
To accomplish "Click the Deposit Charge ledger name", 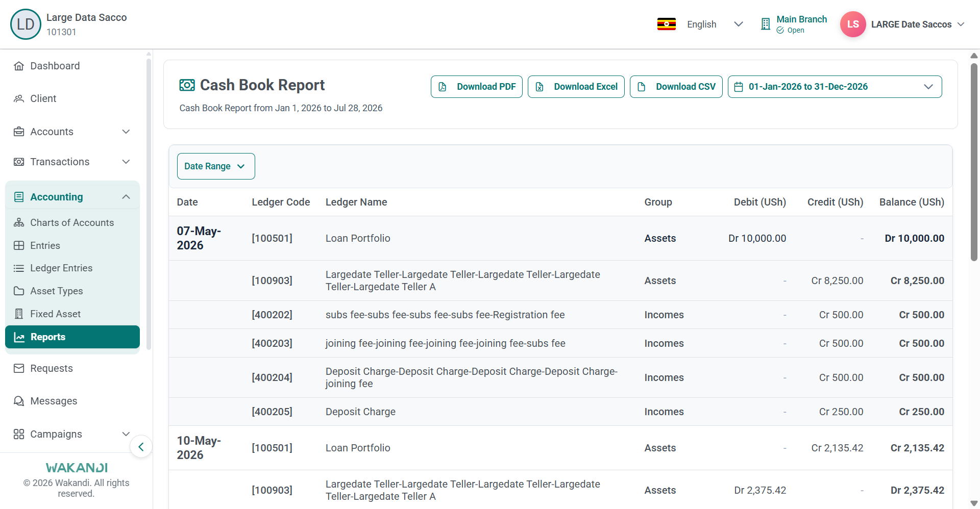I will coord(360,412).
